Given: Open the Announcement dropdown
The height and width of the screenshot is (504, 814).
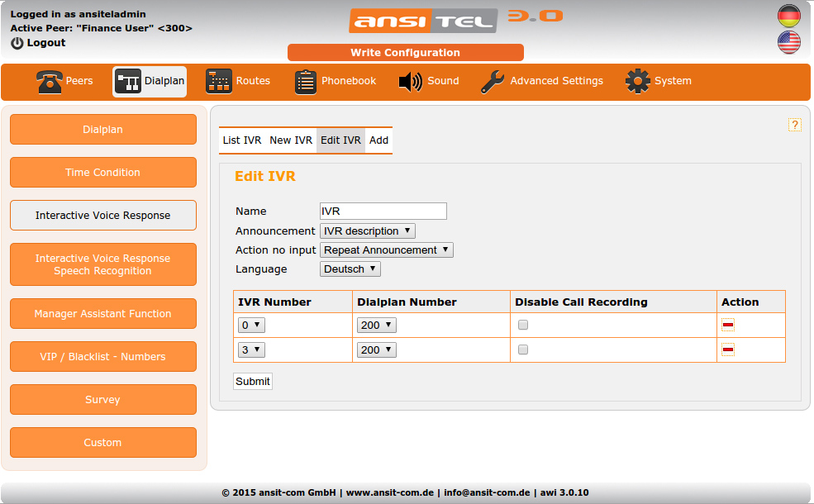Looking at the screenshot, I should pos(368,231).
